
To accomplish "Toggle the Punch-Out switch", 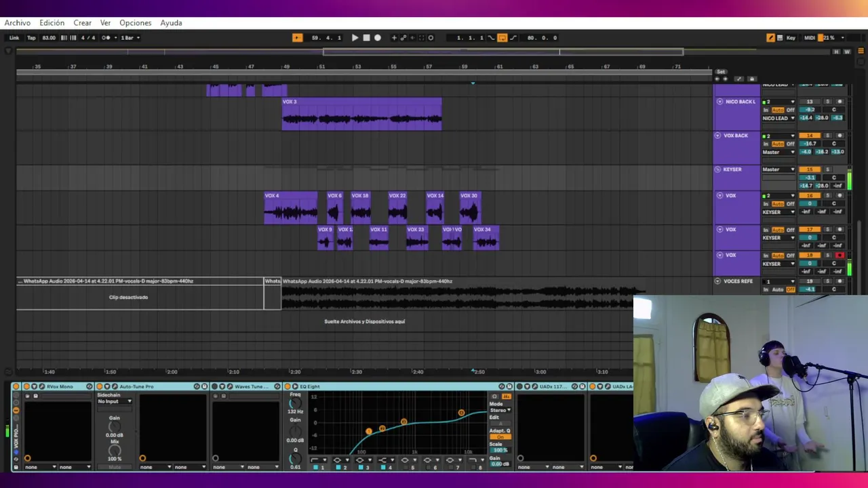I will (513, 38).
